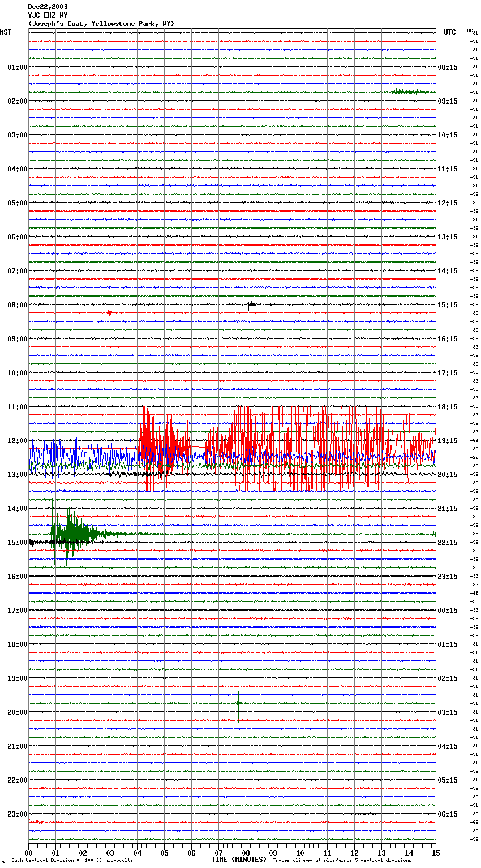Select the 04:00 MST time label
481x868 pixels.
click(x=18, y=169)
